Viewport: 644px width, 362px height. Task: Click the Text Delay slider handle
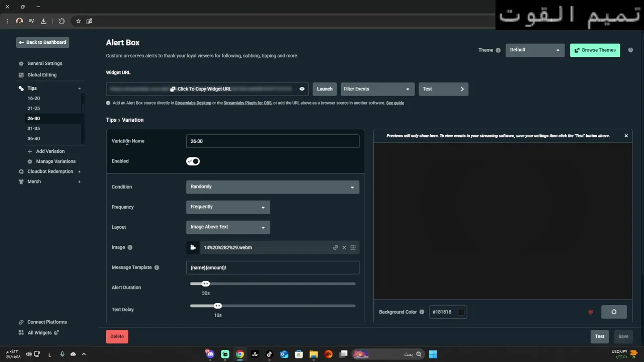point(217,306)
